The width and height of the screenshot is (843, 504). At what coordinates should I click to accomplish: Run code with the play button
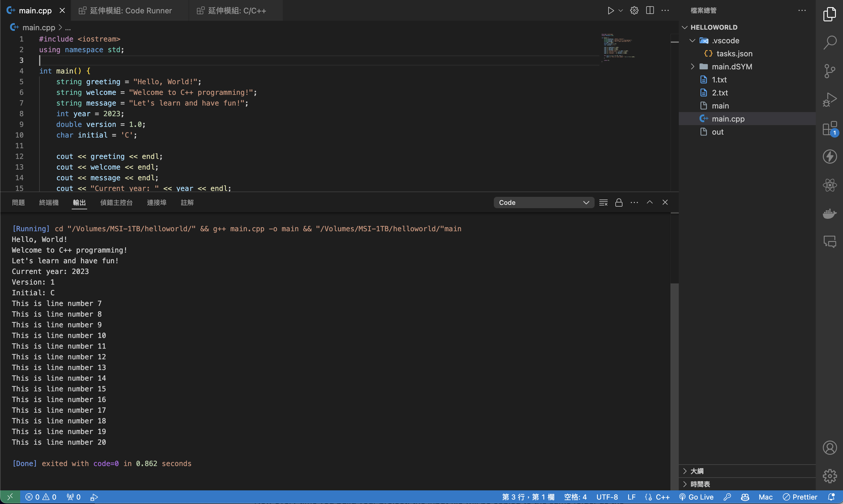click(610, 11)
